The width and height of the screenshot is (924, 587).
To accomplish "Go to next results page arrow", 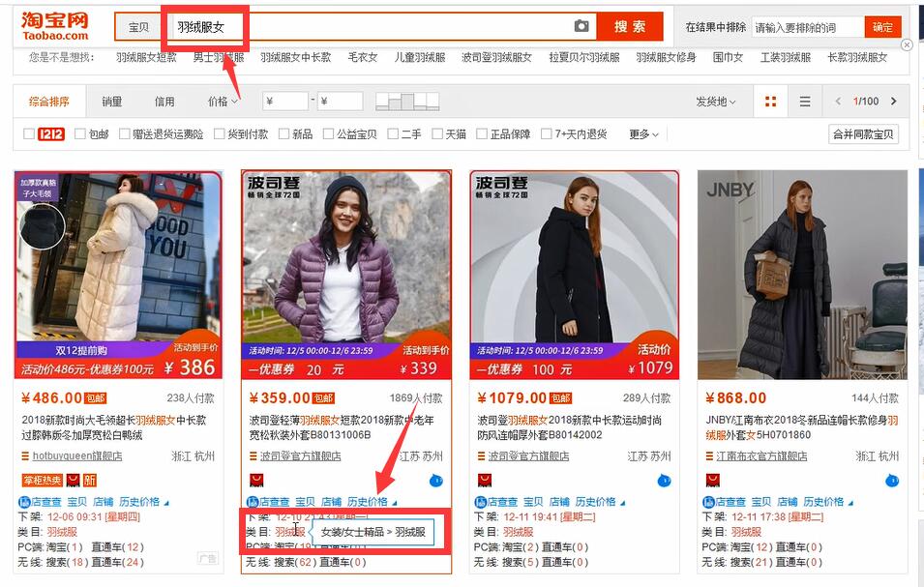I will click(893, 102).
